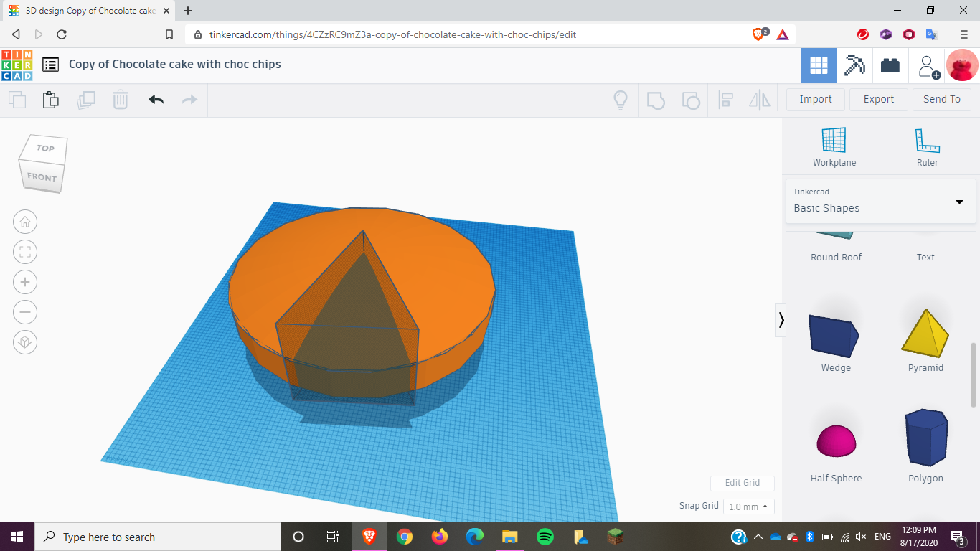The width and height of the screenshot is (980, 551).
Task: Select the Ruler tool
Action: point(927,147)
